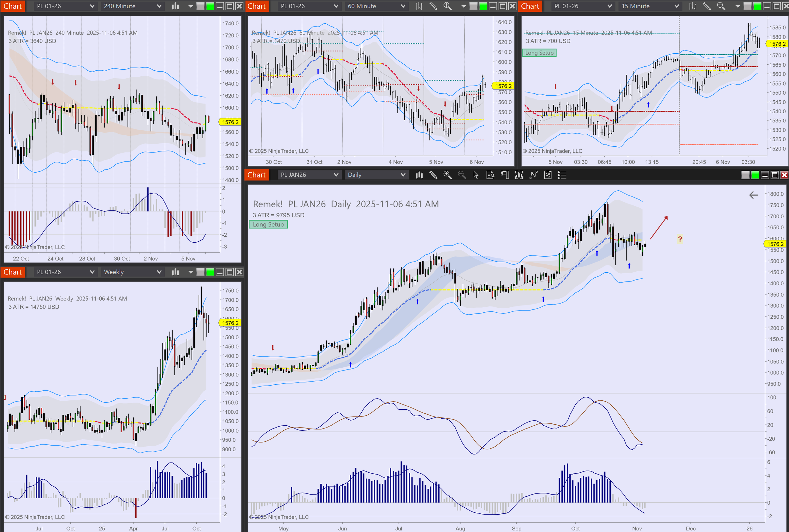Click the Chart Trader icon on the Daily chart
The width and height of the screenshot is (789, 532).
click(505, 175)
